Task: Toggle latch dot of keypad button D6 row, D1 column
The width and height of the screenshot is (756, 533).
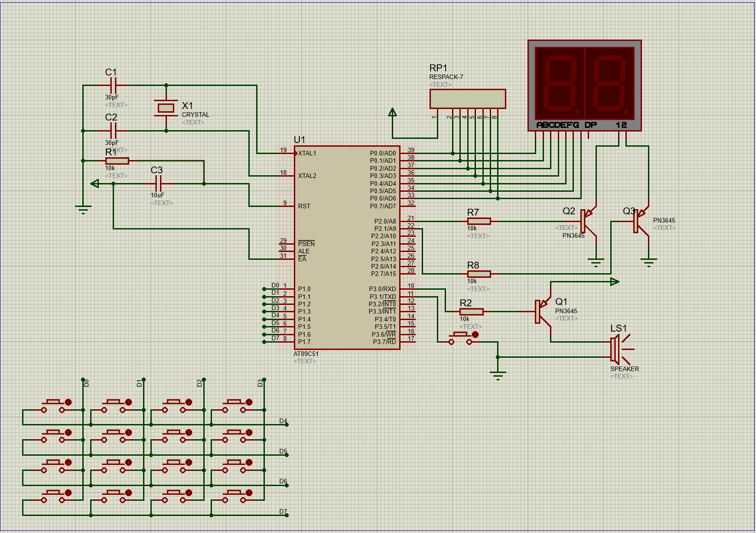Action: point(129,463)
